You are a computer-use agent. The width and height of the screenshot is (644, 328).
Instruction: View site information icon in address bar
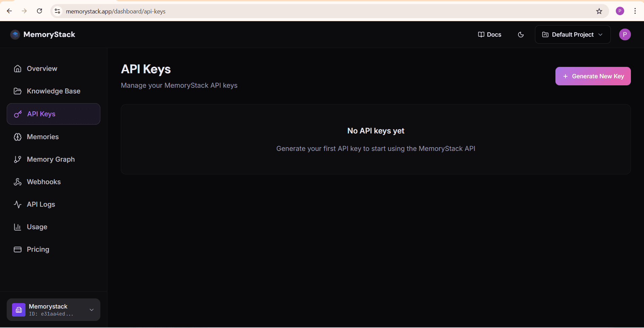pos(57,11)
